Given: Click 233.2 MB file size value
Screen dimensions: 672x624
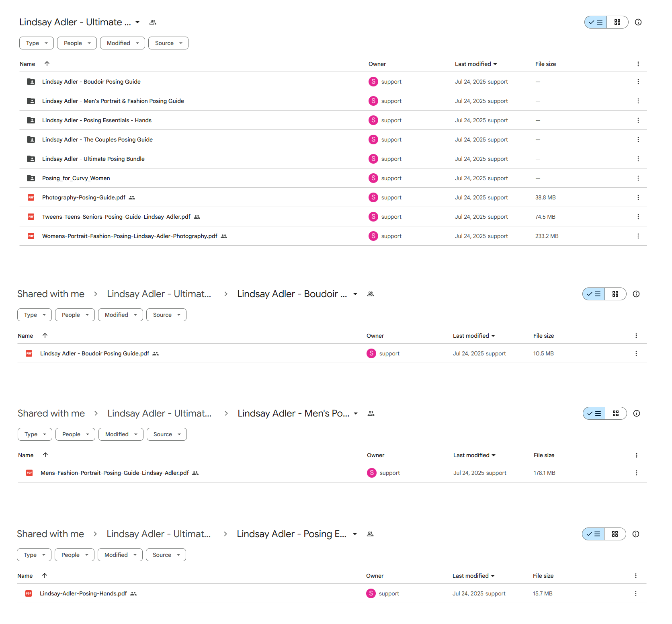Looking at the screenshot, I should point(547,236).
